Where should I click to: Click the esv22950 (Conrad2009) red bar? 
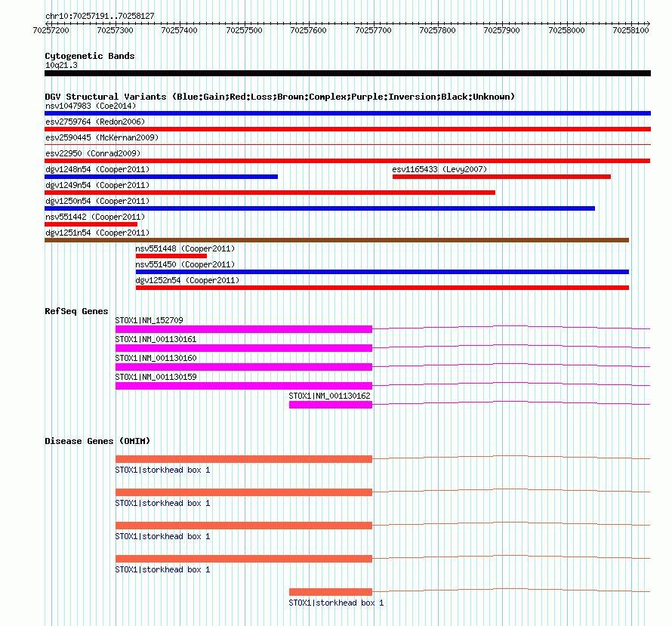click(347, 161)
